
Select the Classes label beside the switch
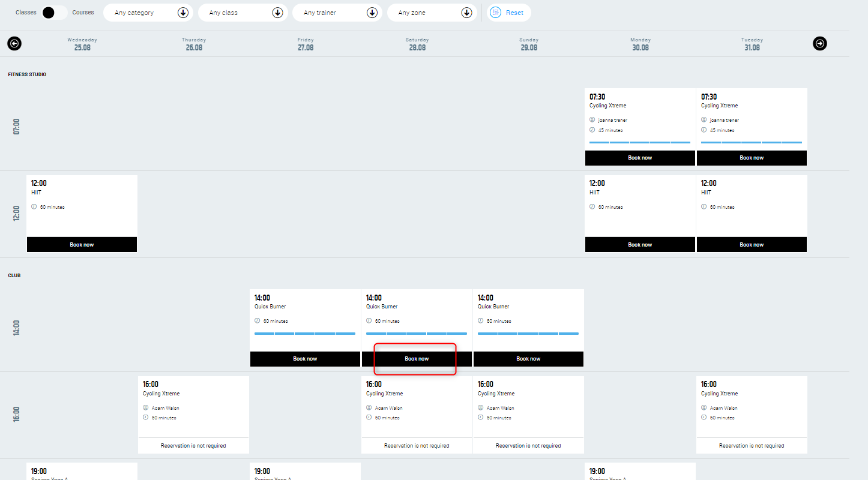[x=26, y=13]
